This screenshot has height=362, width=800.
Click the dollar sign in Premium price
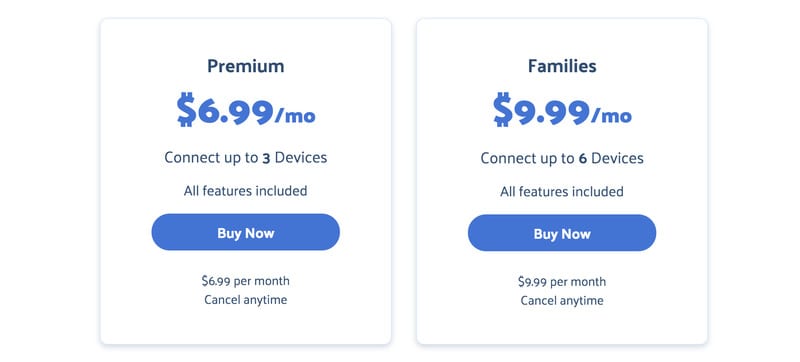(186, 110)
